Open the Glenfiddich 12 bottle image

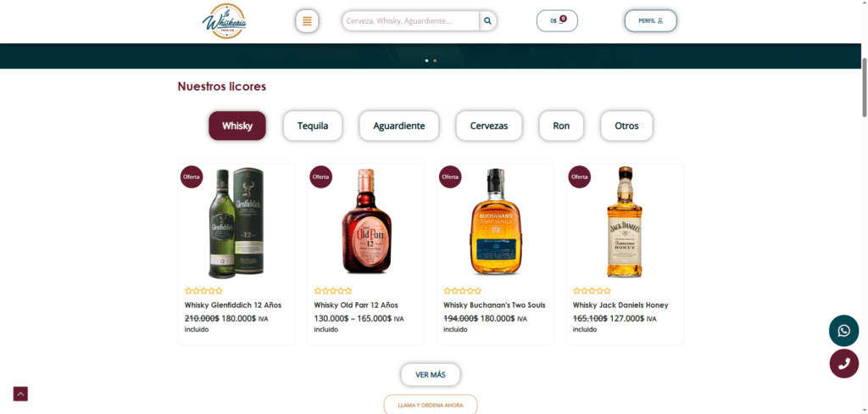(236, 222)
